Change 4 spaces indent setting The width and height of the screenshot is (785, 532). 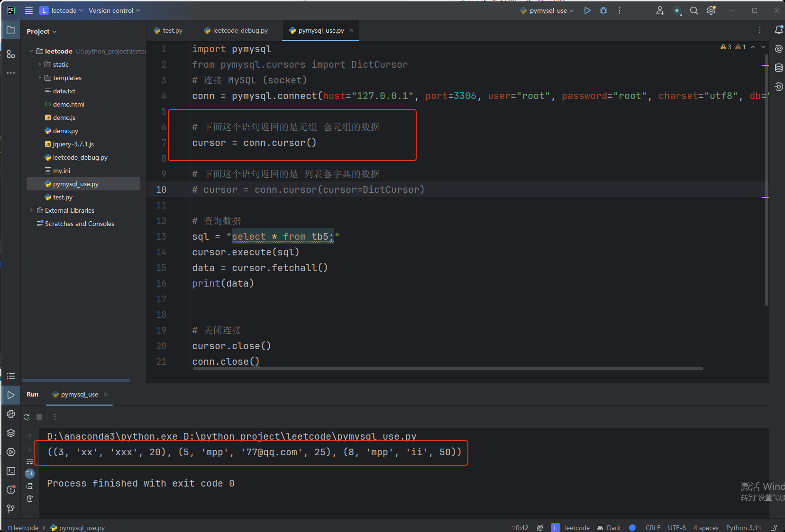pyautogui.click(x=706, y=528)
